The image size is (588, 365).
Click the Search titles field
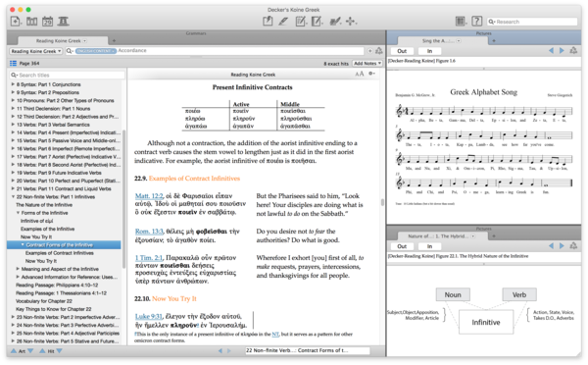67,76
